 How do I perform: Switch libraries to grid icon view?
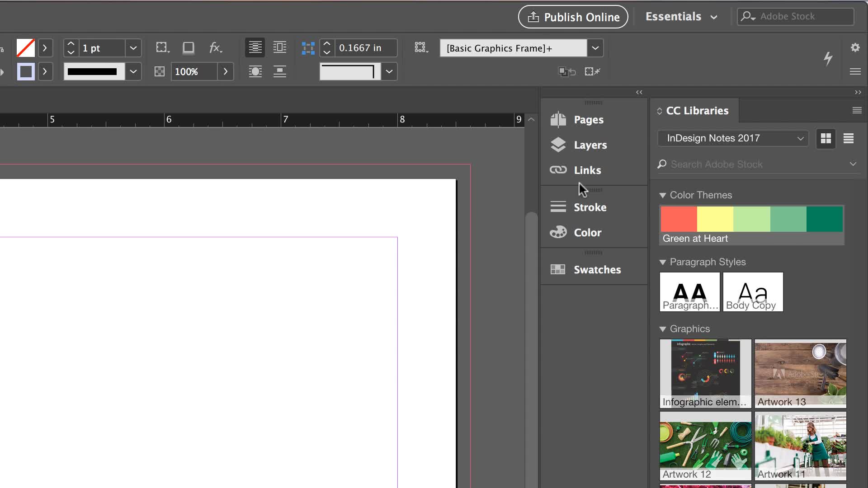point(826,138)
